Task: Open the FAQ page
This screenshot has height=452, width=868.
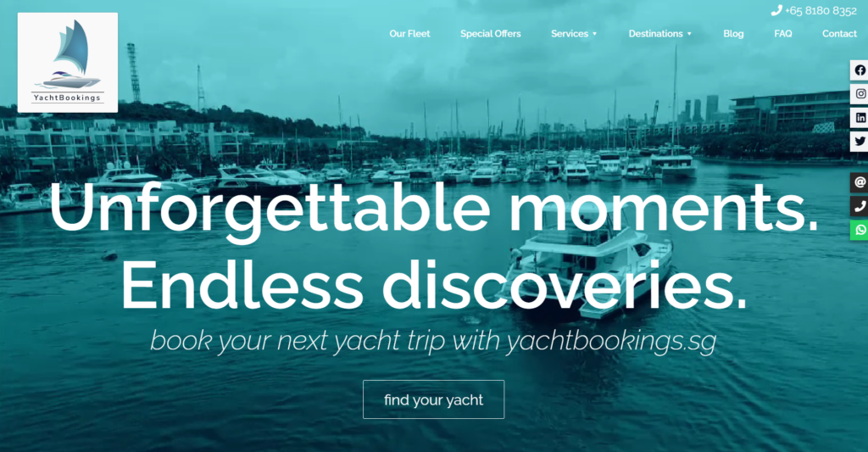Action: pos(782,34)
